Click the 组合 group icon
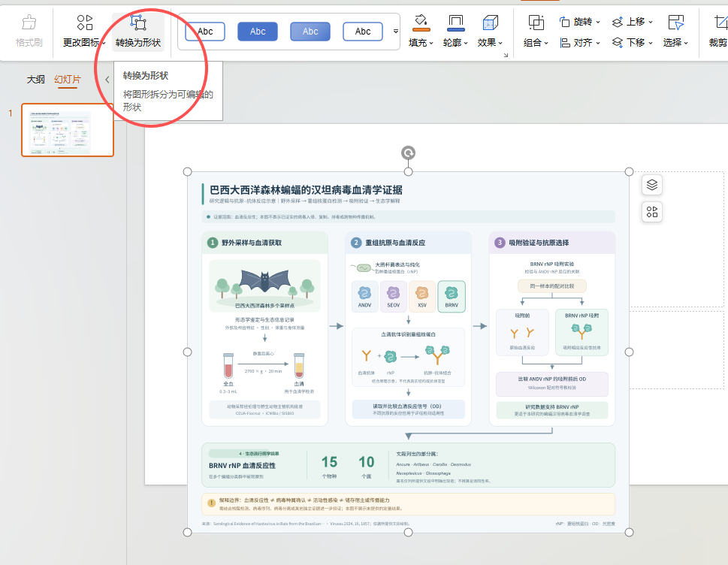728x565 pixels. pos(536,23)
